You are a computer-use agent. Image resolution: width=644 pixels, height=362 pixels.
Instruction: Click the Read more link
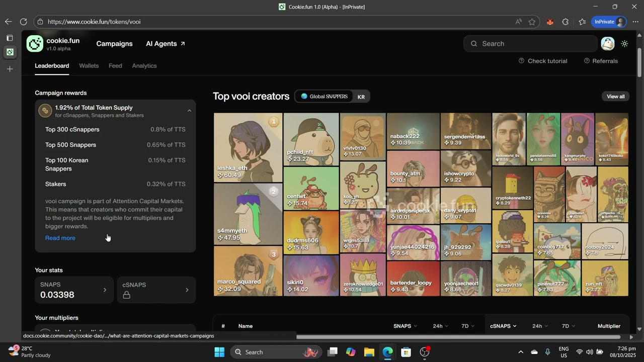[60, 238]
